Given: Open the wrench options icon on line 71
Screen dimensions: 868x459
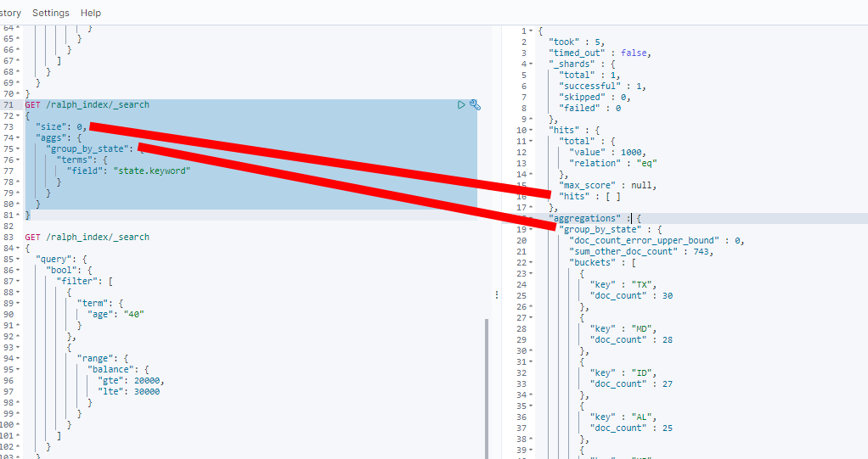Looking at the screenshot, I should [x=475, y=104].
